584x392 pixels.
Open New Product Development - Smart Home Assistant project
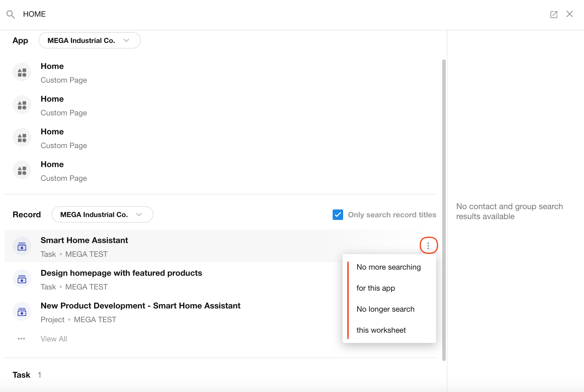[140, 306]
